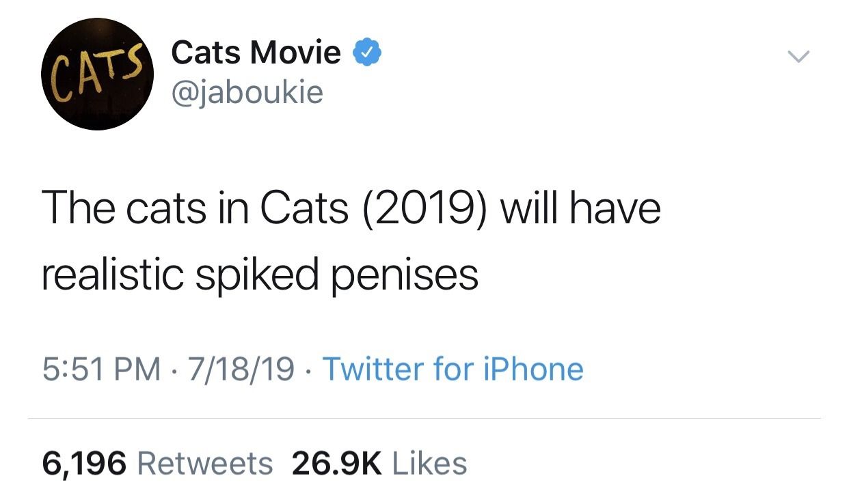849x504 pixels.
Task: Click the 7/18/19 date
Action: coord(241,369)
